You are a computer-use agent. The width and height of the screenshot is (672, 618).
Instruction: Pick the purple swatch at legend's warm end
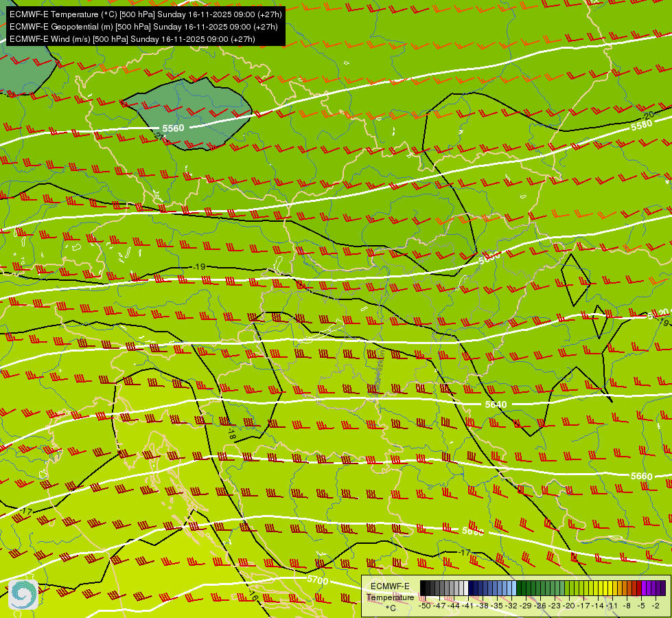[x=663, y=588]
